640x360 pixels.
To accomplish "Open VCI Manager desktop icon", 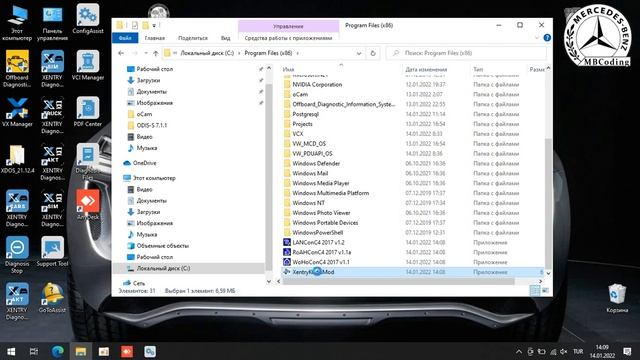I will coord(88,65).
